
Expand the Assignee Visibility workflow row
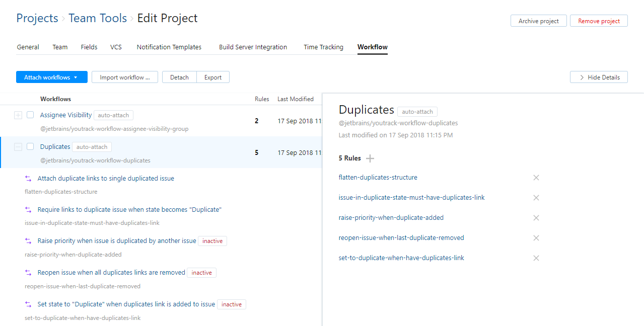click(18, 115)
